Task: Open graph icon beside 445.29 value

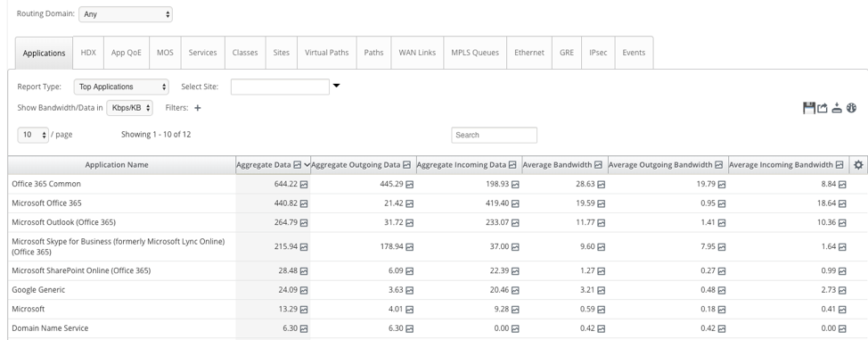Action: [x=409, y=184]
